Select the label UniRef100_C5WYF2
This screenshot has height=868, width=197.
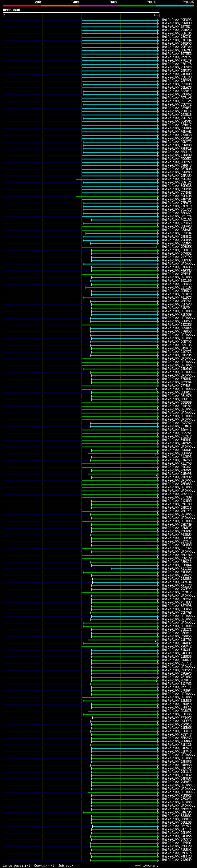click(x=177, y=104)
